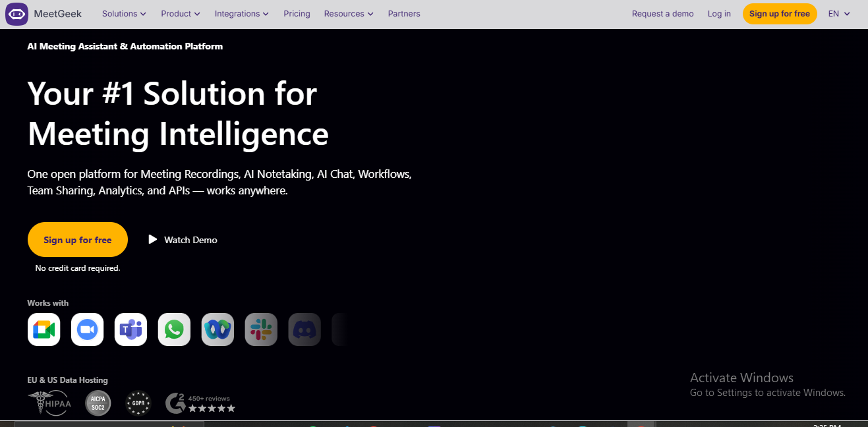Click the HIPAA compliance badge

pyautogui.click(x=49, y=403)
